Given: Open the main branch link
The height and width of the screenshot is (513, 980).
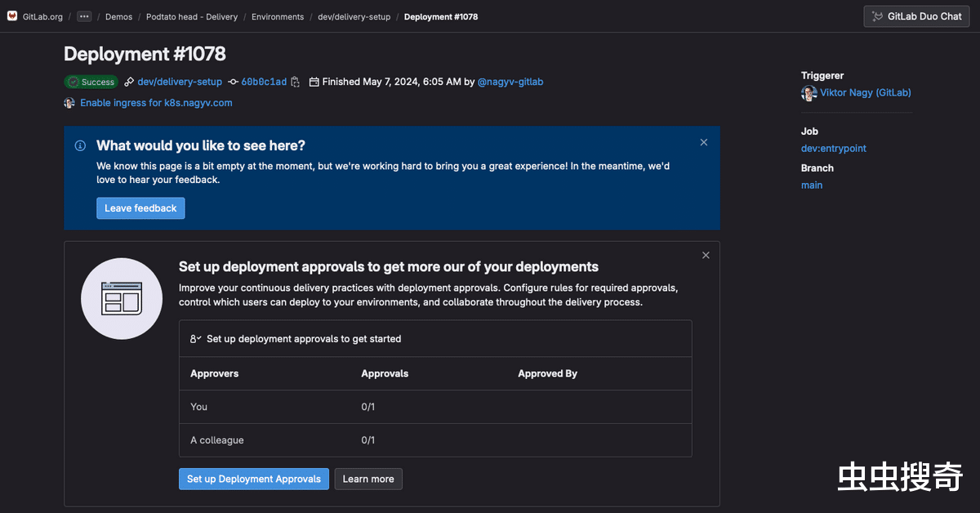Looking at the screenshot, I should [x=811, y=185].
